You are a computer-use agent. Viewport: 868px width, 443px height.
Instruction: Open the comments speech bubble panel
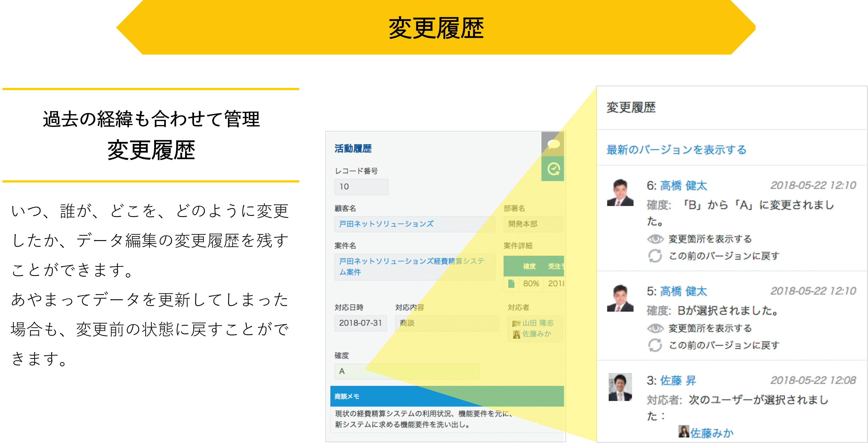[x=553, y=144]
